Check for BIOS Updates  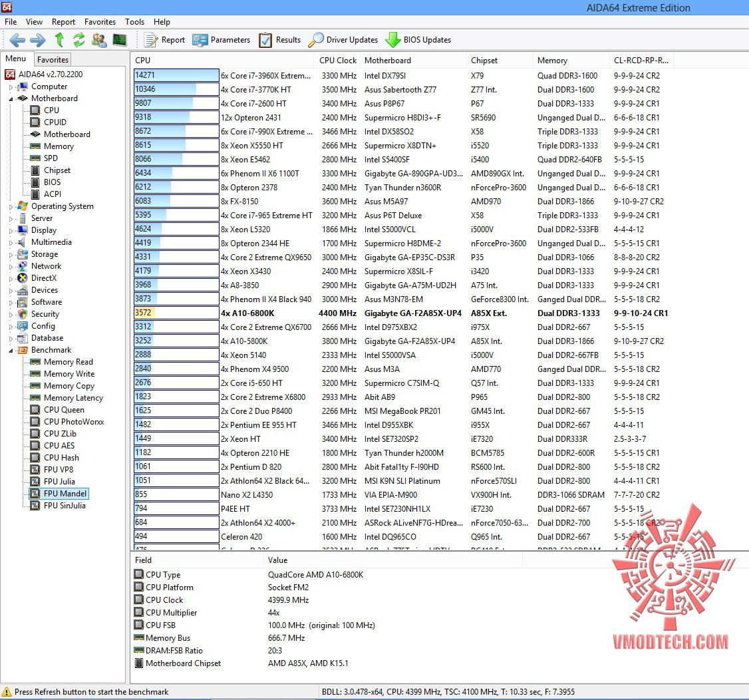418,40
